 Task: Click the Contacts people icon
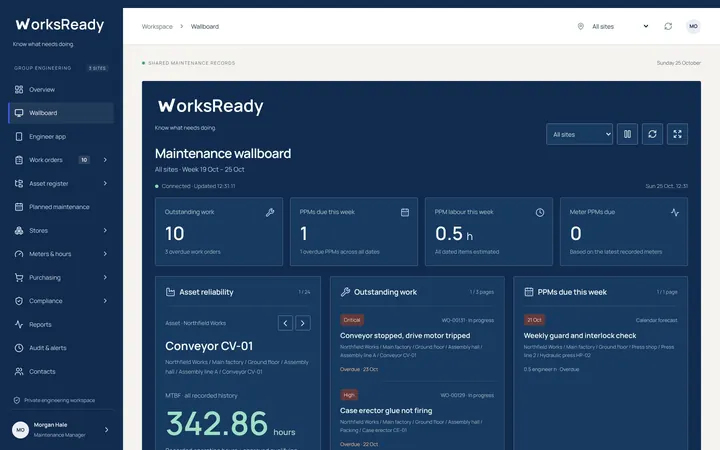coord(19,371)
